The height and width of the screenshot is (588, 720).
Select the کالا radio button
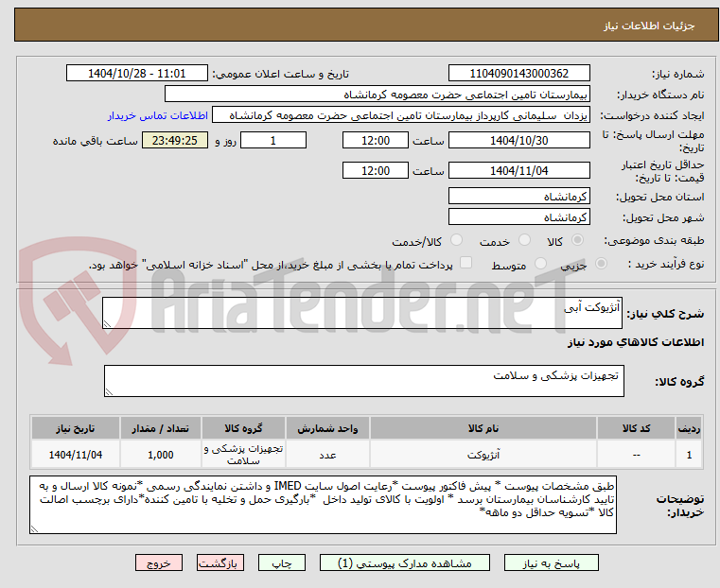pyautogui.click(x=577, y=240)
